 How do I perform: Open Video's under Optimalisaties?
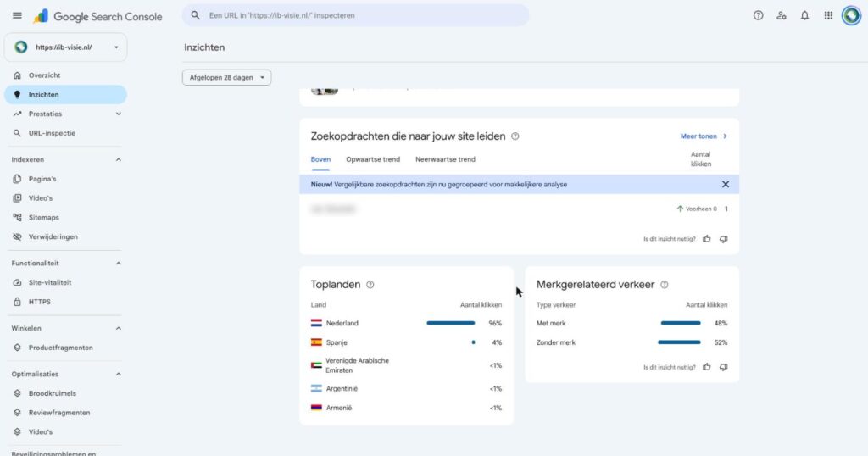65,431
